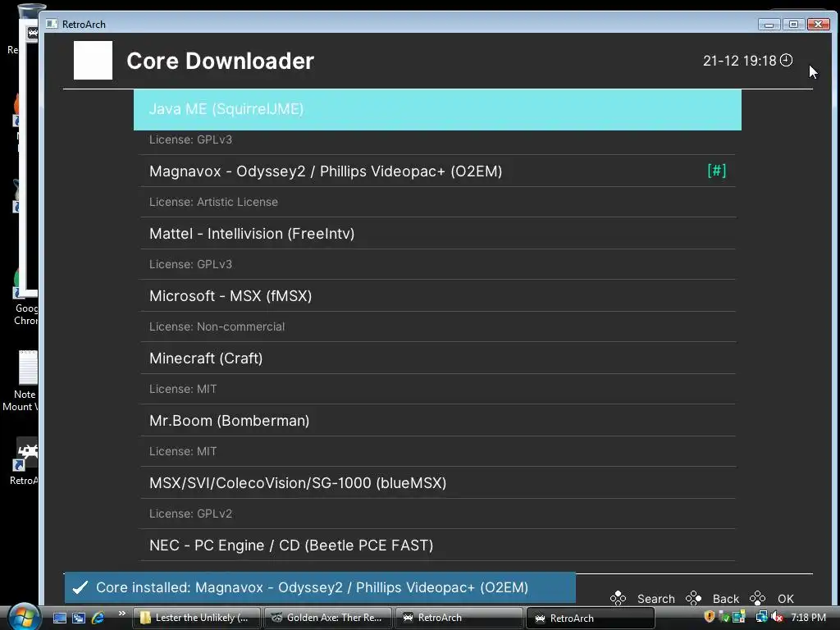Click the RetroArch window title bar icon
This screenshot has height=630, width=840.
point(52,24)
